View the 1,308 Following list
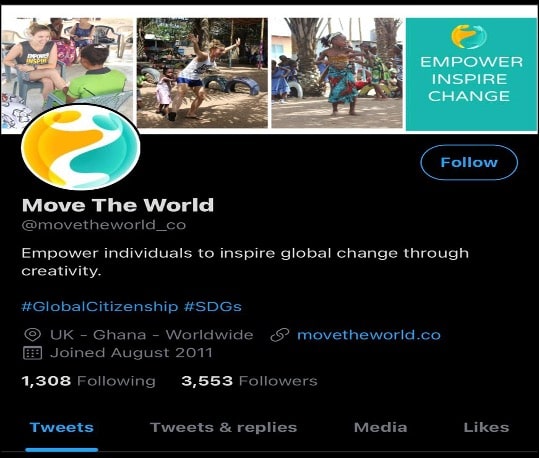Viewport: 540px width, 458px height. click(x=89, y=381)
